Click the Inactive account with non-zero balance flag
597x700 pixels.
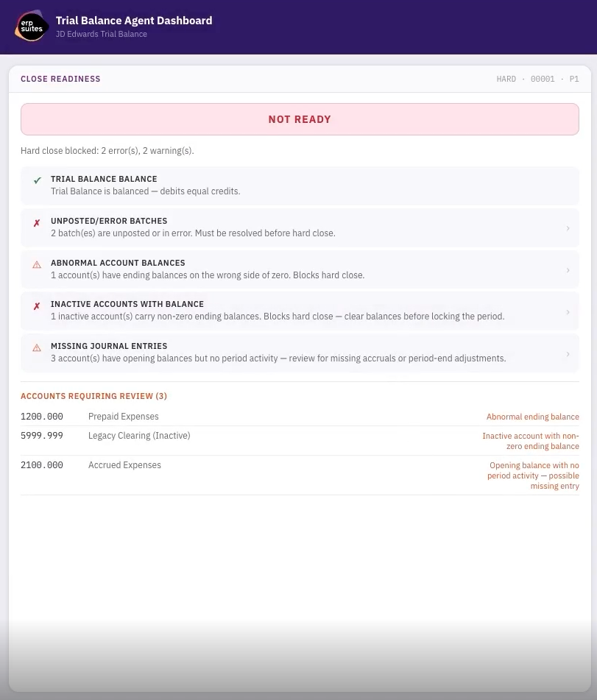(531, 441)
